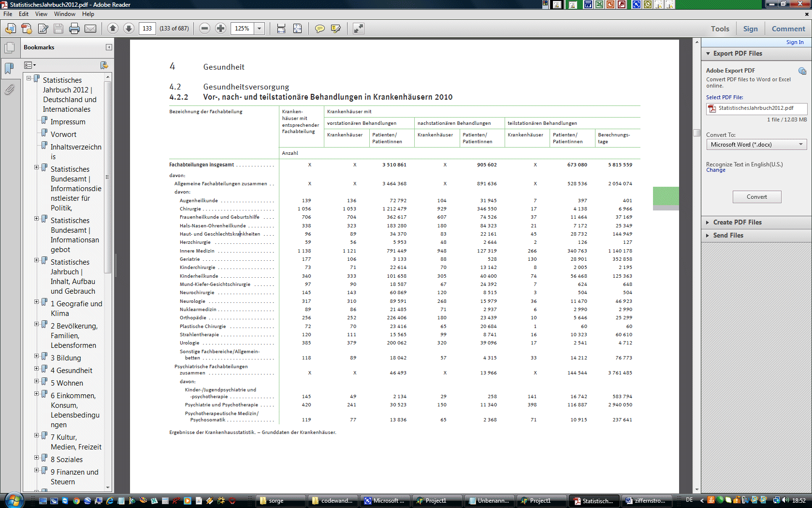Open the Window menu
Screen dimensions: 812x508
[x=65, y=14]
